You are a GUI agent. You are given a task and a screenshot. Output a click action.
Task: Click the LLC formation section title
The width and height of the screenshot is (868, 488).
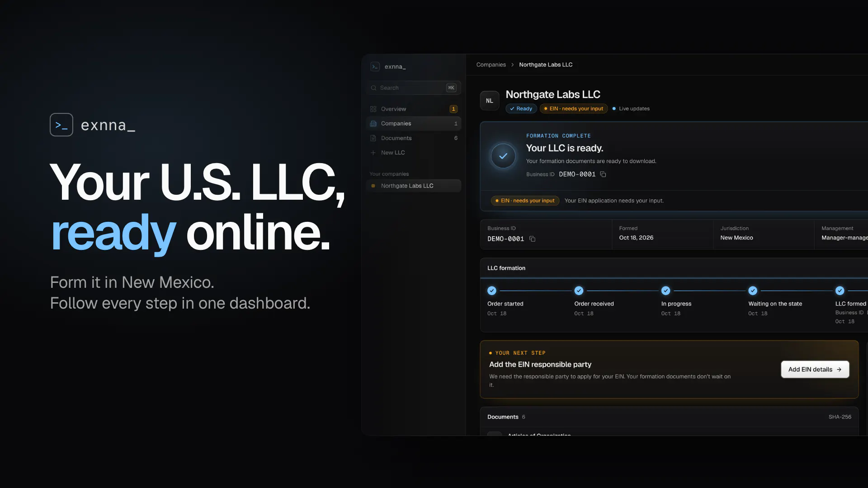[x=506, y=268]
